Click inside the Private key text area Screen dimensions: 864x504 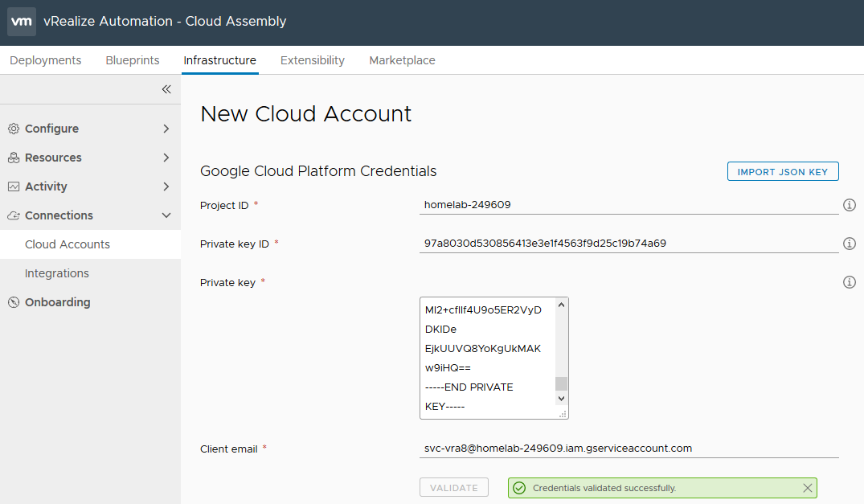[488, 358]
